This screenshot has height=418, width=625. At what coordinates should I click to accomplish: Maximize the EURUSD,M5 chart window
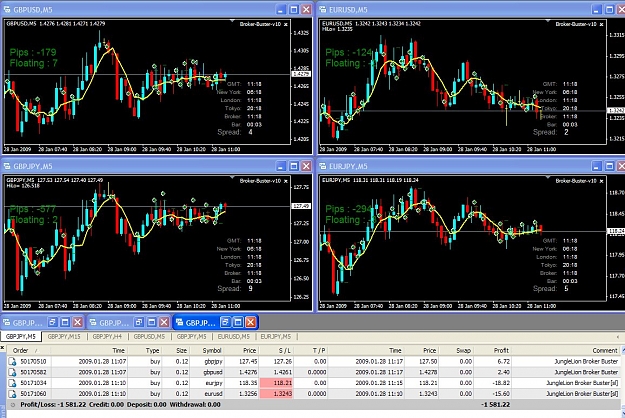609,10
